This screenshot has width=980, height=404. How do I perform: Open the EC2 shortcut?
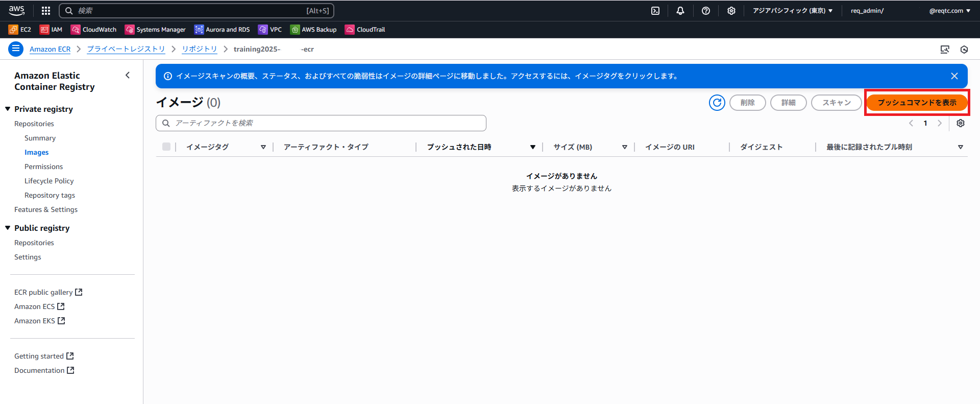point(20,30)
